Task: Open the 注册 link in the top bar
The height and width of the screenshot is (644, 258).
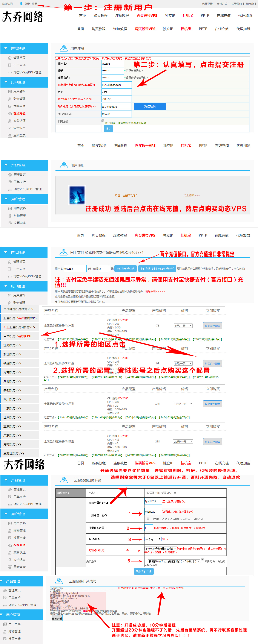Action: point(35,4)
